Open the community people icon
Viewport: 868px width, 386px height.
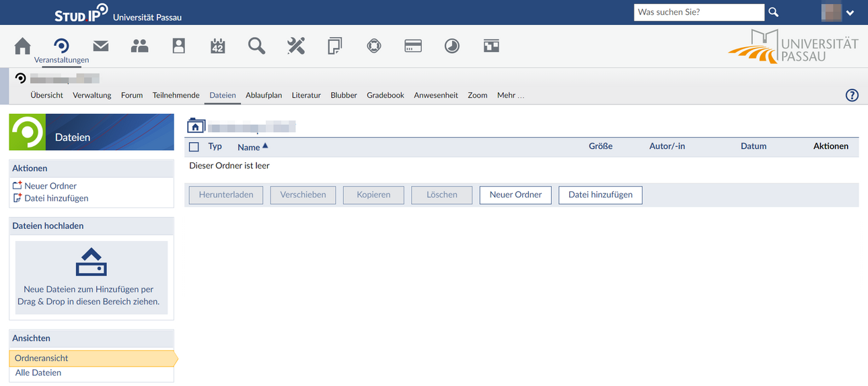pos(139,46)
